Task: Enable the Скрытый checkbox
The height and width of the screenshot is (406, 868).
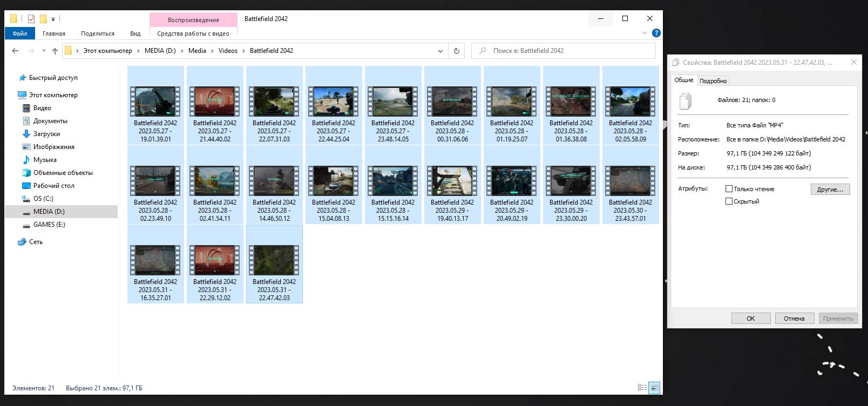Action: (729, 201)
